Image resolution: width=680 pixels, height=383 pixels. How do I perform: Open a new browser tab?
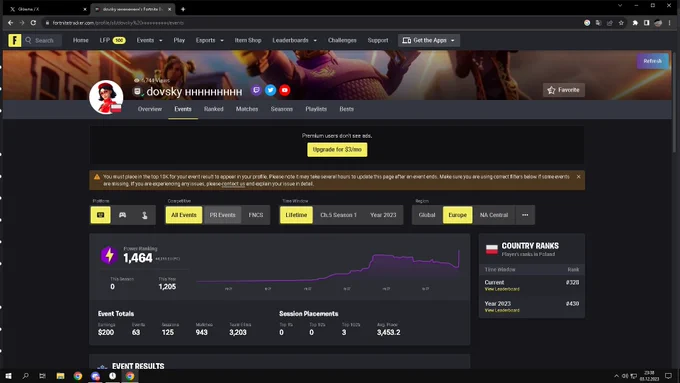click(183, 9)
